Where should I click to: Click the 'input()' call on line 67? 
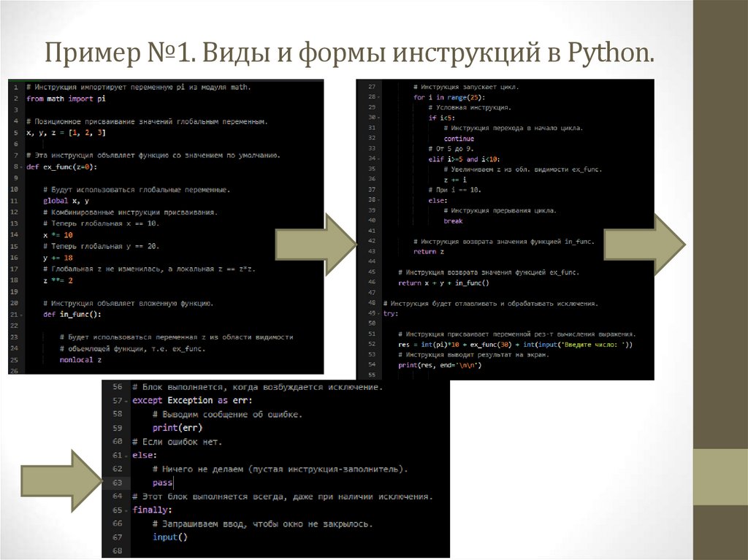(169, 537)
